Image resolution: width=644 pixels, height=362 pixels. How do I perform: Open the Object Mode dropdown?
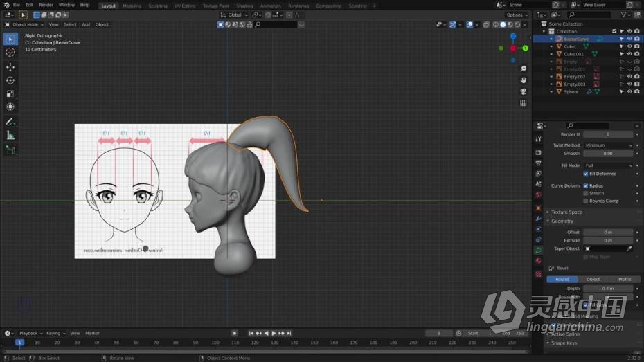coord(25,25)
